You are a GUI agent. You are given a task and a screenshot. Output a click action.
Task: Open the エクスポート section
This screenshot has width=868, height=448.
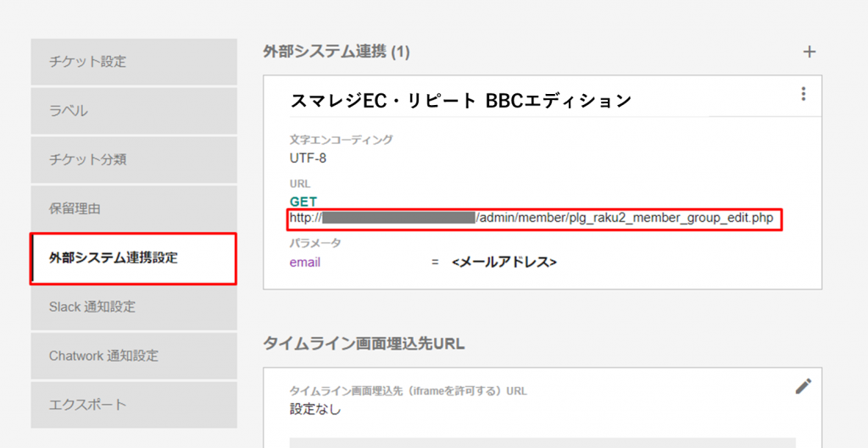pyautogui.click(x=134, y=405)
